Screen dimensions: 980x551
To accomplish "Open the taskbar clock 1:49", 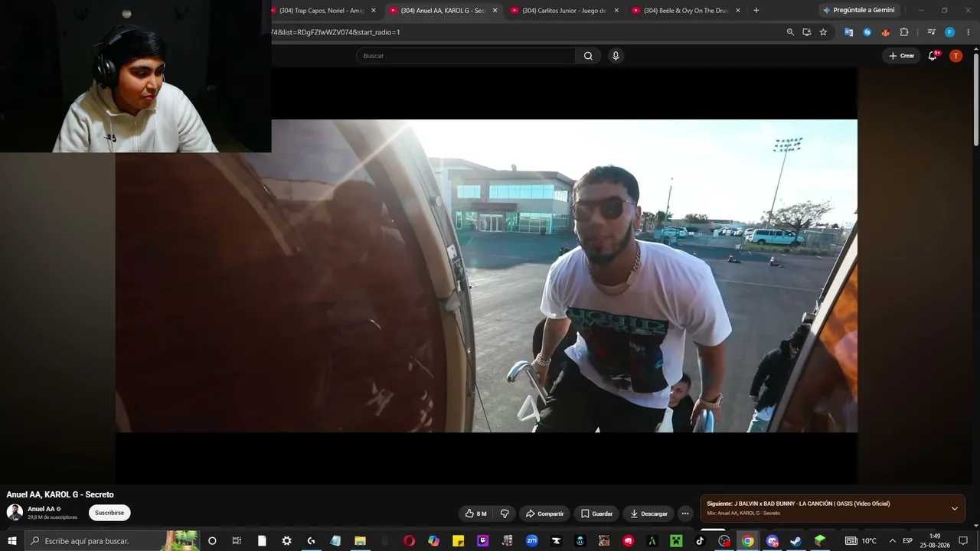I will coord(935,541).
